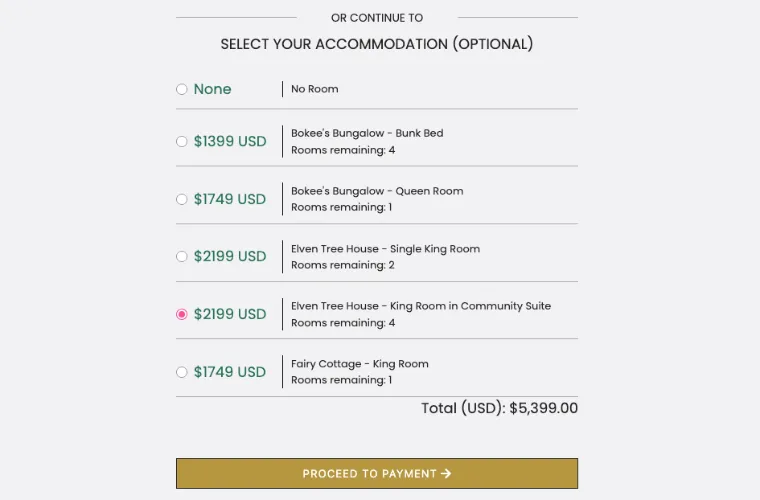Click $2199 USD price beside Single King Room
Image resolution: width=760 pixels, height=500 pixels.
[x=230, y=256]
